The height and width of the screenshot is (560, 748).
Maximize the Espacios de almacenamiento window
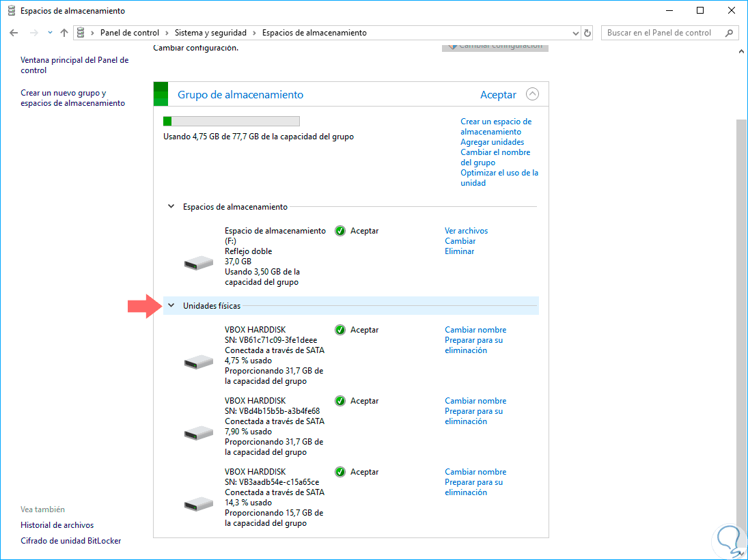(x=699, y=10)
